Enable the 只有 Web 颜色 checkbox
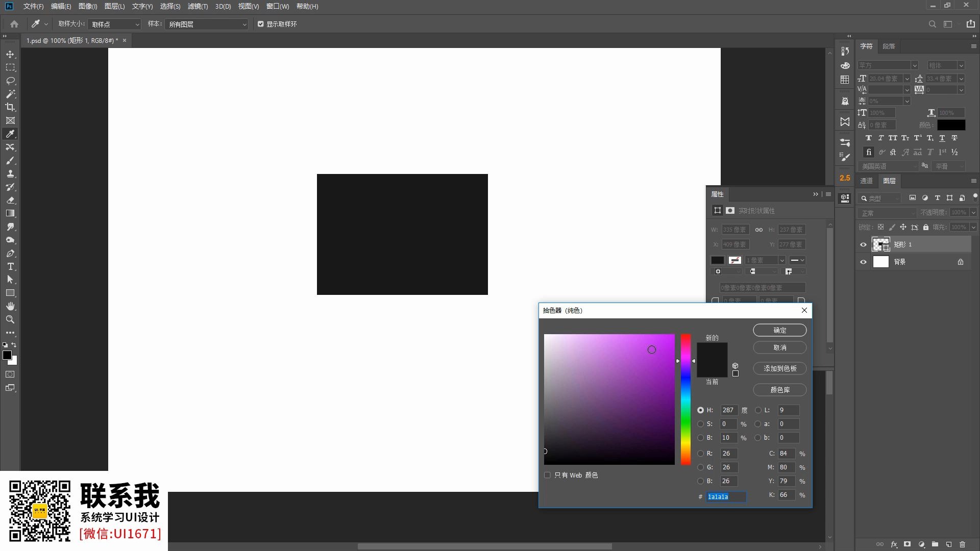 (x=548, y=475)
